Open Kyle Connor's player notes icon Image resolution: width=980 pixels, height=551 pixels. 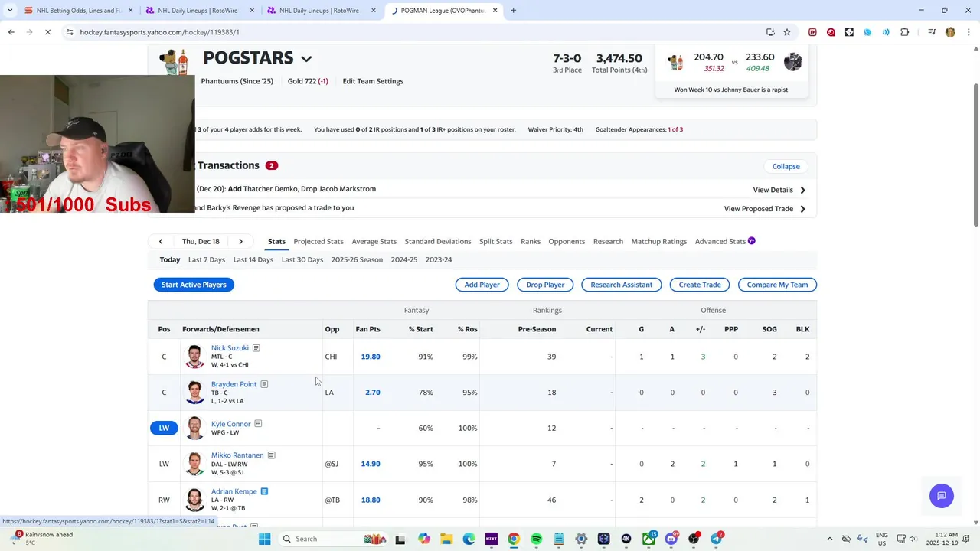[x=258, y=424]
